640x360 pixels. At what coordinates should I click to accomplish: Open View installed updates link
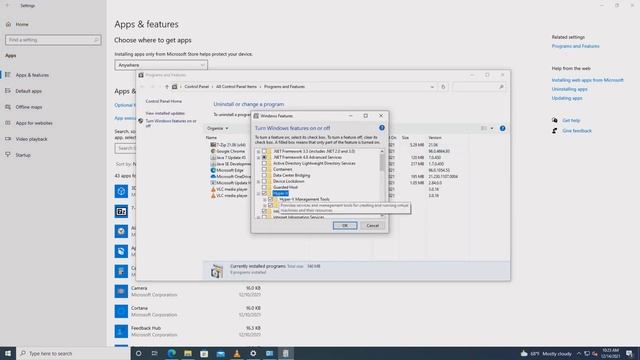tap(165, 113)
